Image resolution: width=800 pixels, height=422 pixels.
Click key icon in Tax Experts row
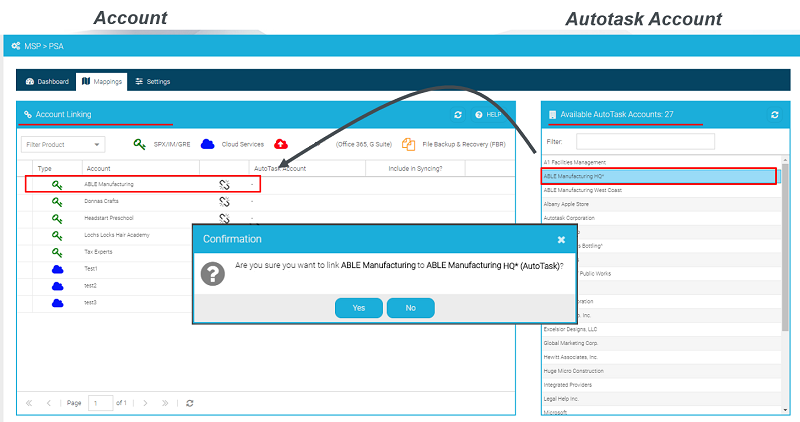(57, 252)
